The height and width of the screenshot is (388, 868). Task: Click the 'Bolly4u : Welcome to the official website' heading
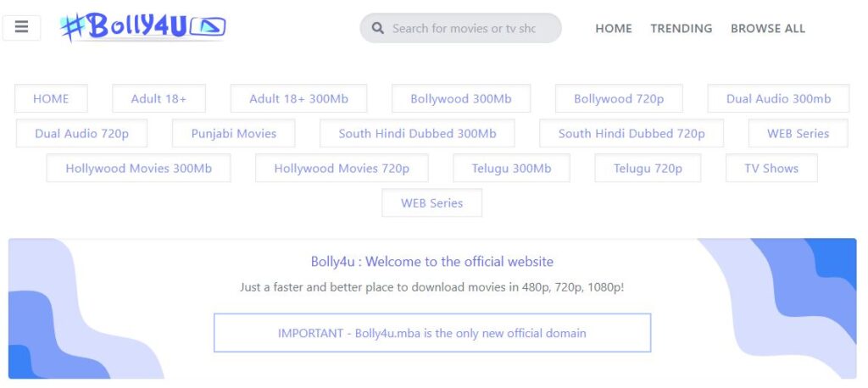pyautogui.click(x=432, y=261)
